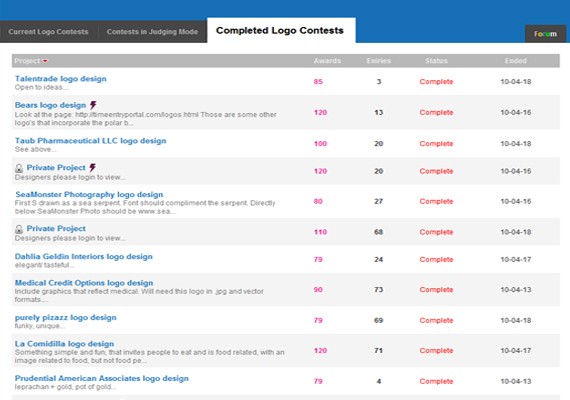
Task: Open Medical Credit Options logo design
Action: coord(84,283)
